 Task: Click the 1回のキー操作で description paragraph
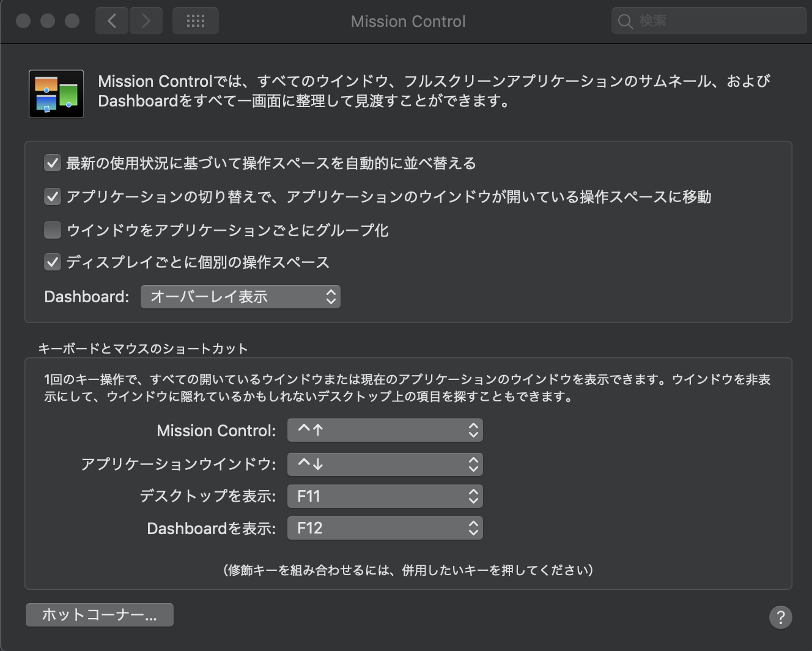[x=407, y=388]
